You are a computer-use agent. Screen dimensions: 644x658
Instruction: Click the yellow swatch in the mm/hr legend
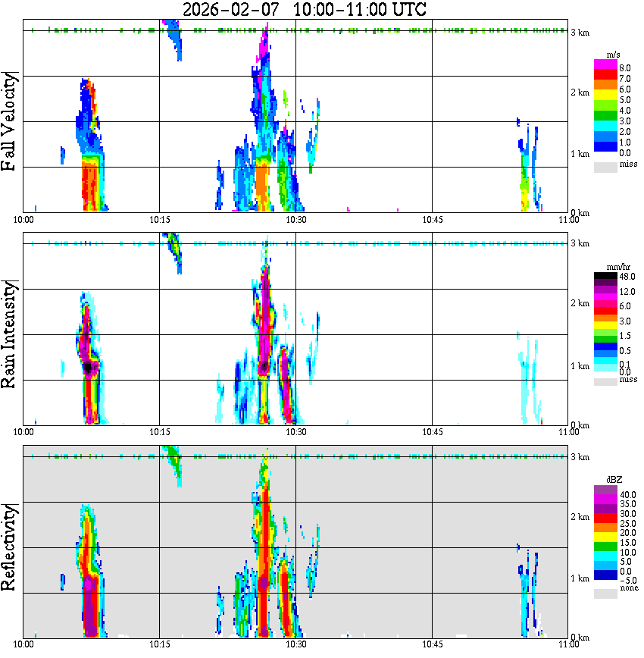(x=605, y=325)
